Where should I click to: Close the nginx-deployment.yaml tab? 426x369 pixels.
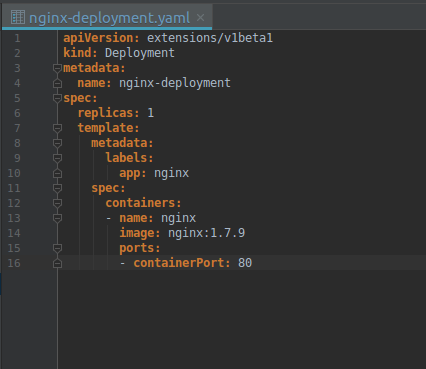pyautogui.click(x=200, y=17)
